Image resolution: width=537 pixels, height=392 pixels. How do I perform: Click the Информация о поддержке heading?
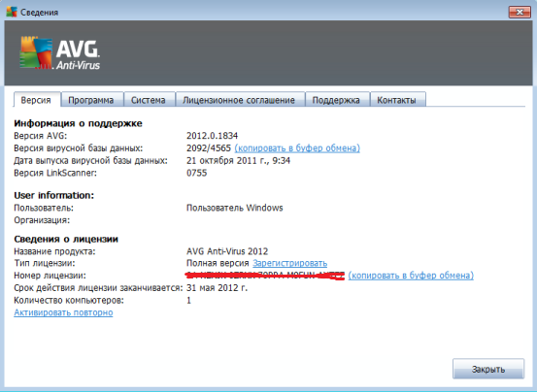click(78, 123)
